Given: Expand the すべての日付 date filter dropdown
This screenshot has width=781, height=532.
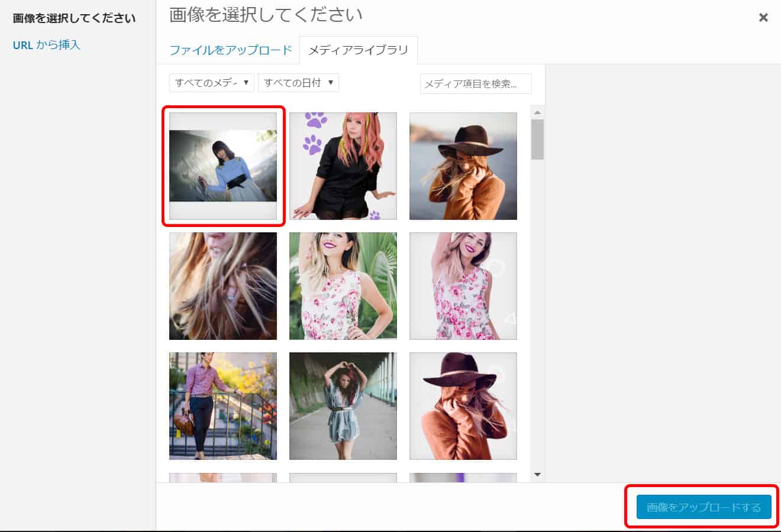Looking at the screenshot, I should 298,83.
